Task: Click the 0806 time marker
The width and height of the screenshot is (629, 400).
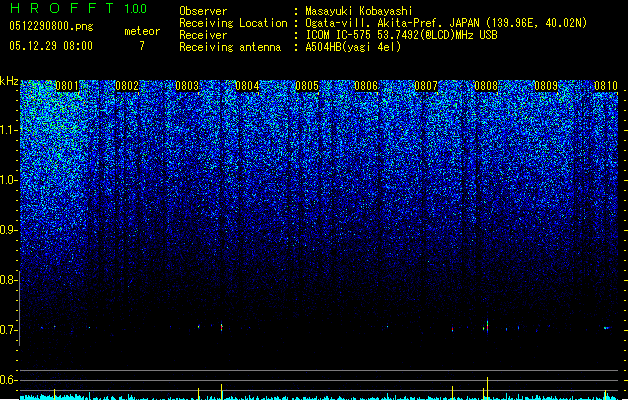Action: pos(366,86)
